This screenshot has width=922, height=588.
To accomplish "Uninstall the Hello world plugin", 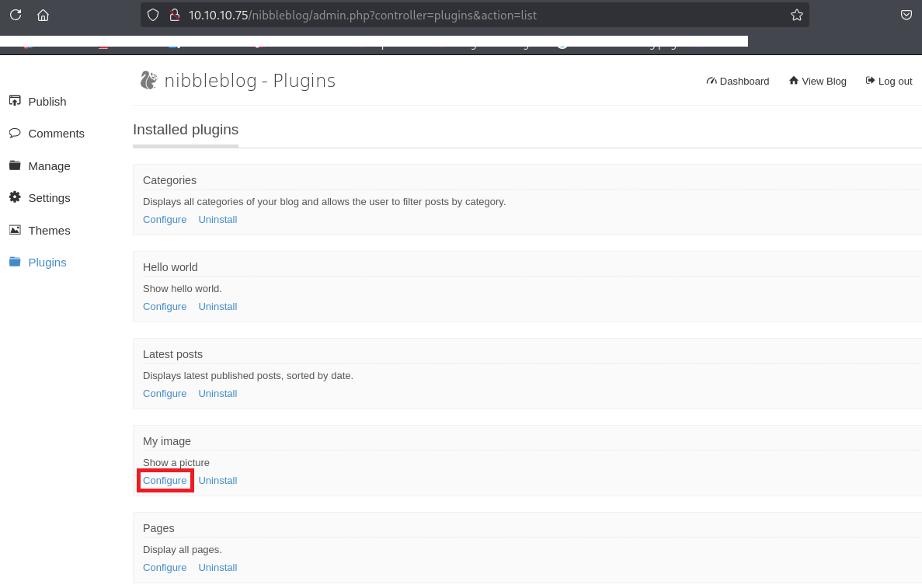I will click(217, 307).
